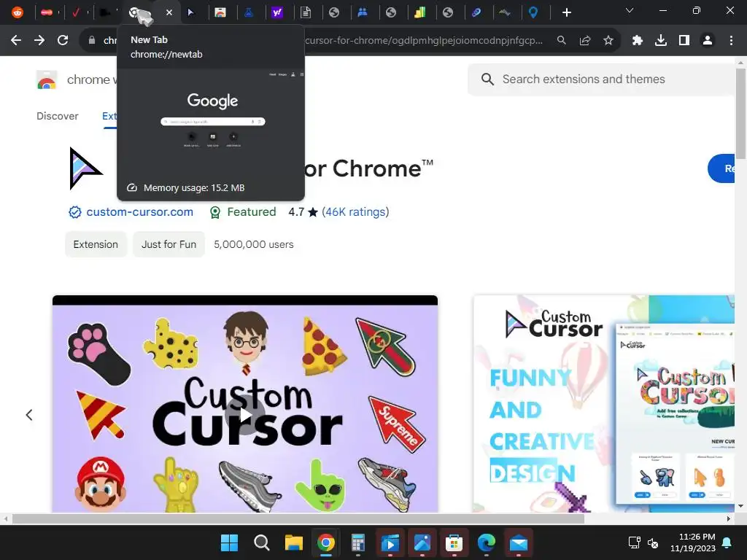
Task: Go back to the previous page
Action: (x=16, y=41)
